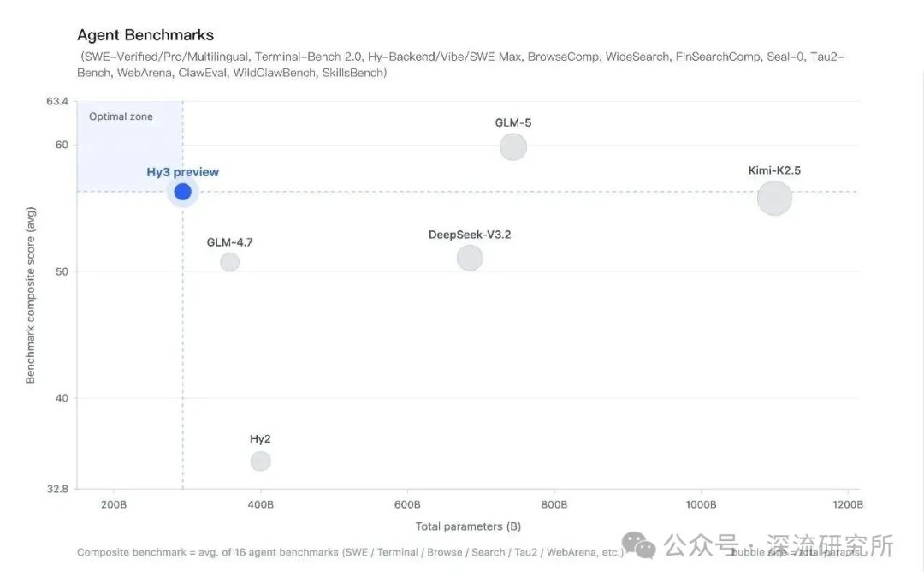Click the 1000B x-axis tick label

point(701,505)
